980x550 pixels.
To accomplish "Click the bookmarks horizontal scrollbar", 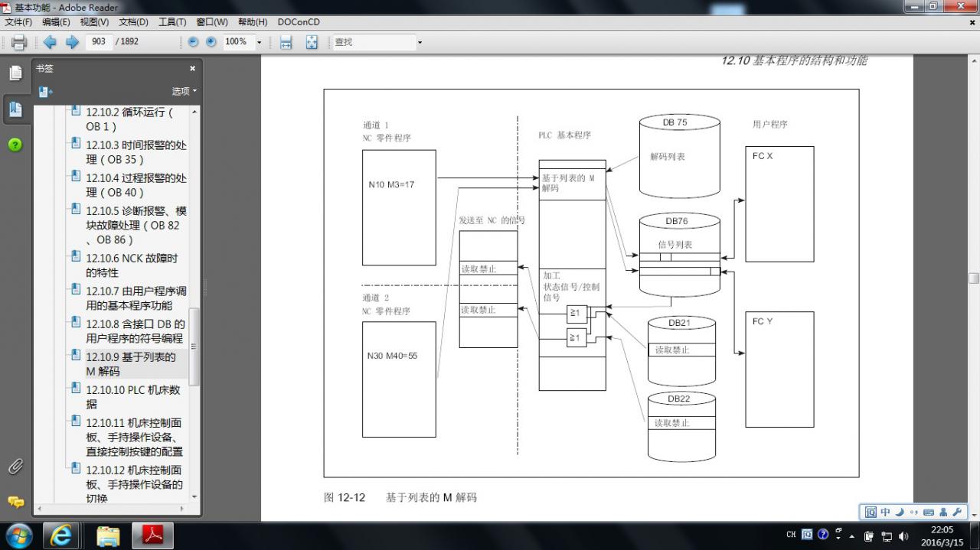I will pyautogui.click(x=112, y=509).
